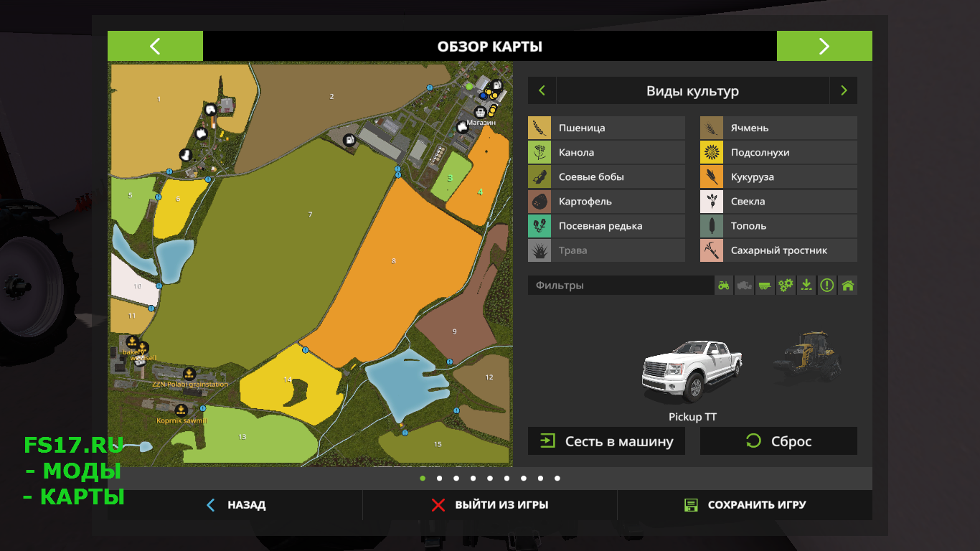The width and height of the screenshot is (980, 551).
Task: Toggle the greyed-out harvester filter icon
Action: (x=745, y=286)
